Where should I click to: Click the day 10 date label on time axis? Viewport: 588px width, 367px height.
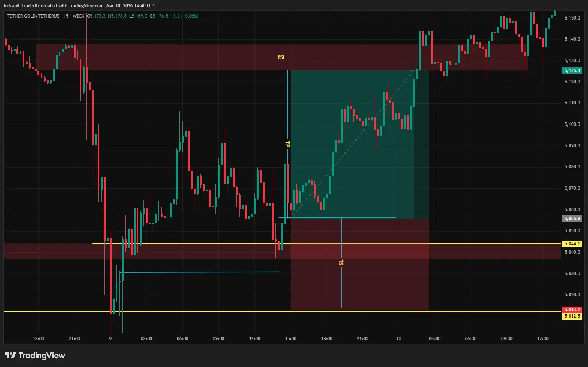point(399,339)
